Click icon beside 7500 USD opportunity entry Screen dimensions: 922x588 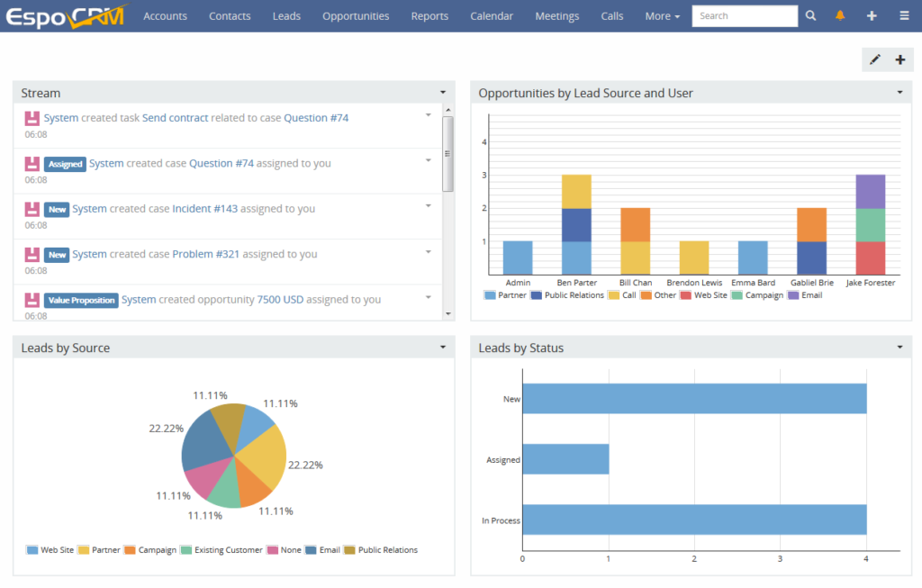pyautogui.click(x=32, y=300)
